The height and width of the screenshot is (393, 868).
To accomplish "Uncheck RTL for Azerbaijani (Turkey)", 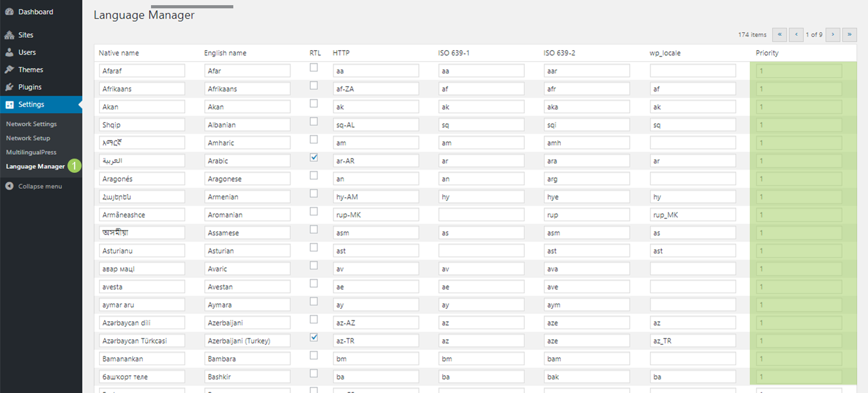I will [x=314, y=336].
